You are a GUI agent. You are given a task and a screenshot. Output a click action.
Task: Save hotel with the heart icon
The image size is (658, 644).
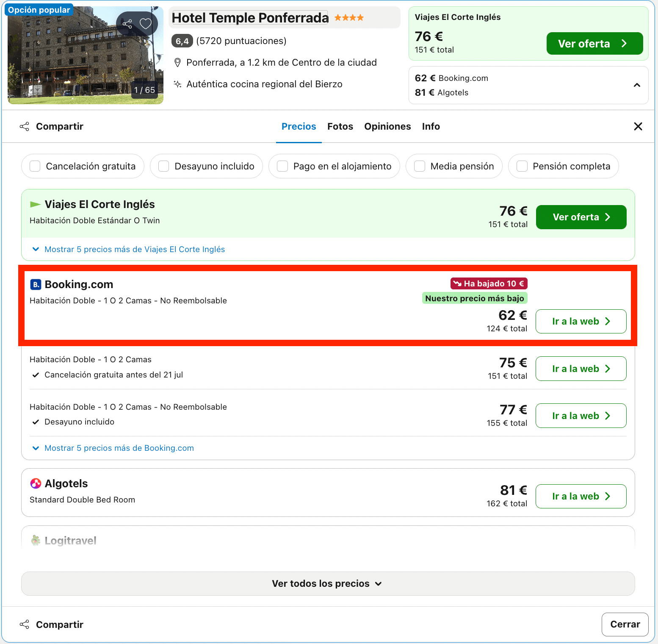[x=146, y=24]
